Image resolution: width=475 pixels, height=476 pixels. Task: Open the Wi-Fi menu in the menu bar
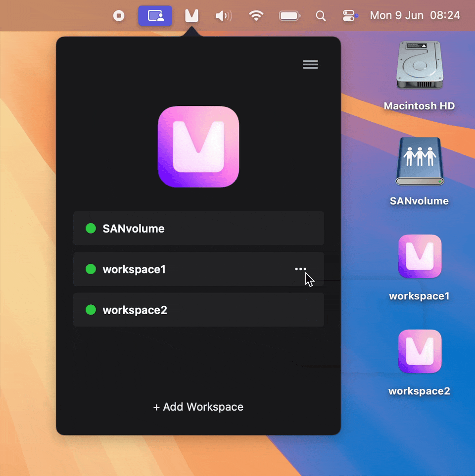coord(256,15)
